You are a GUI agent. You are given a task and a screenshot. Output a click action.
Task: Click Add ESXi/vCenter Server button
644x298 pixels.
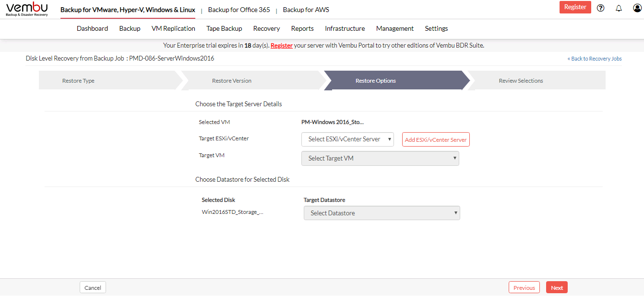coord(436,139)
